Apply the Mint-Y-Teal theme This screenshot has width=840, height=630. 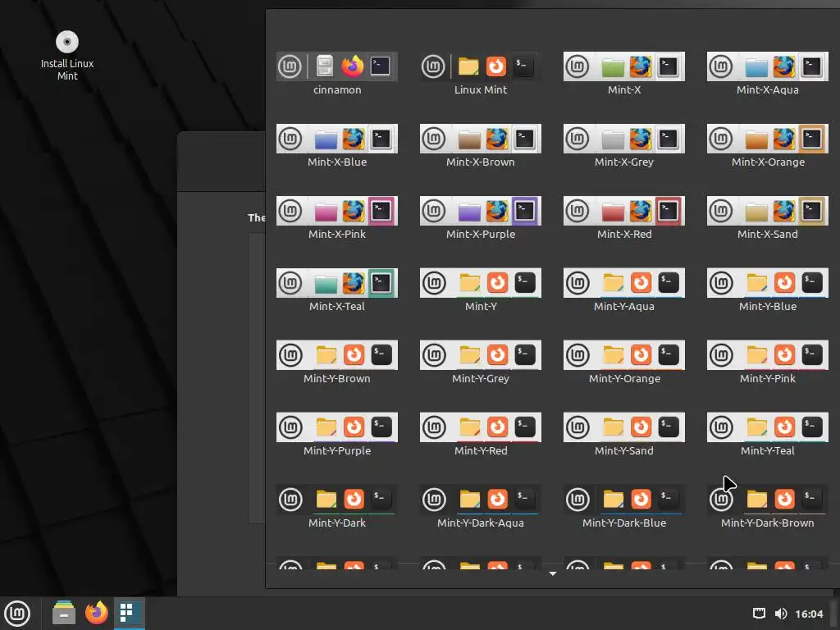[x=768, y=435]
